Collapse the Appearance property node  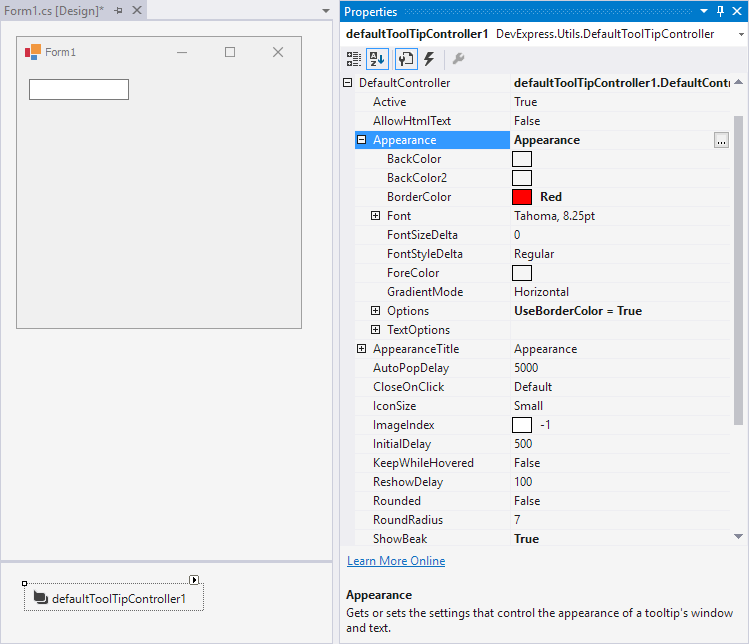(x=362, y=140)
